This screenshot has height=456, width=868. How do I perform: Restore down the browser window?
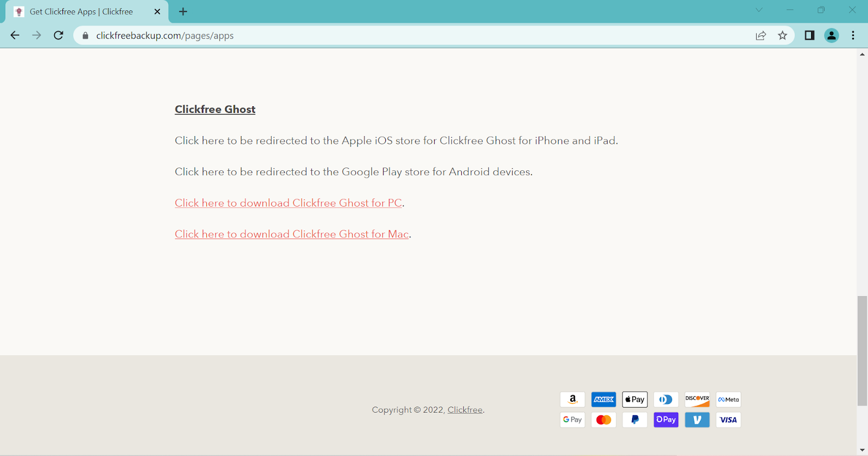pyautogui.click(x=821, y=10)
